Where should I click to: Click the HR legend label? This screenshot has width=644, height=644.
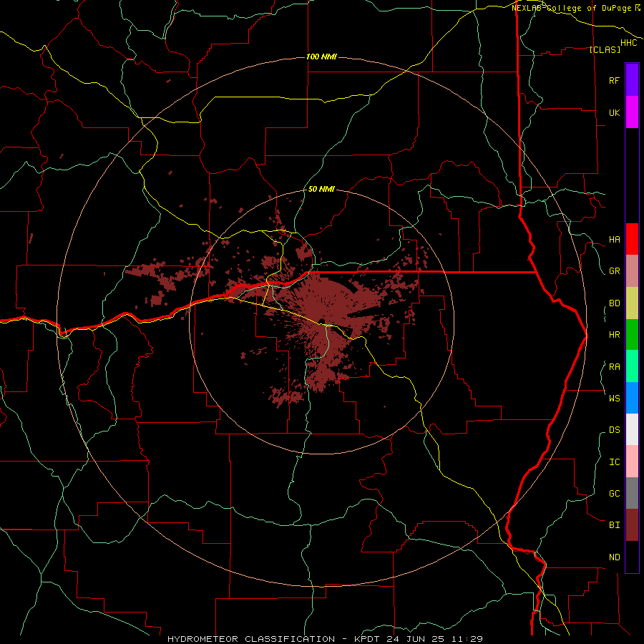pos(614,335)
